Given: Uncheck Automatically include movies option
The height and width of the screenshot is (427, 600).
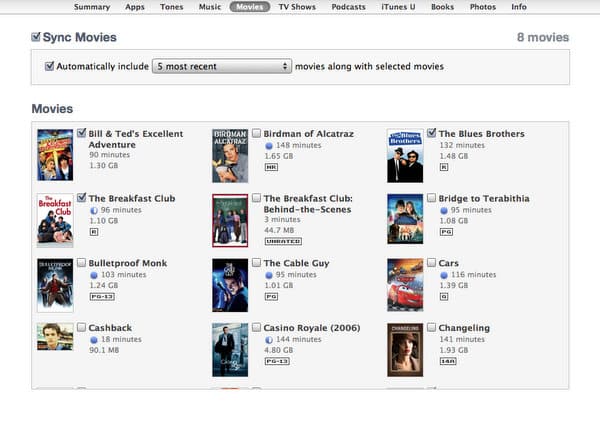Looking at the screenshot, I should pos(49,66).
